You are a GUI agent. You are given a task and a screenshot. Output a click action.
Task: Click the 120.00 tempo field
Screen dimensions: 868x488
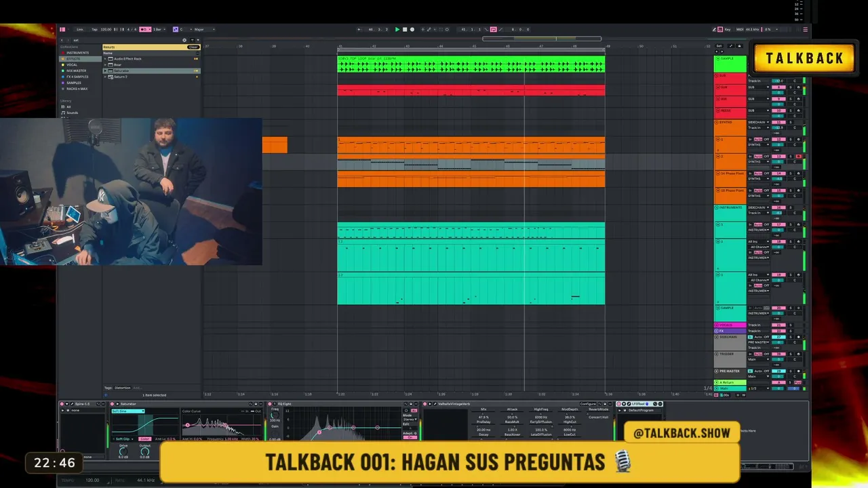(x=106, y=29)
